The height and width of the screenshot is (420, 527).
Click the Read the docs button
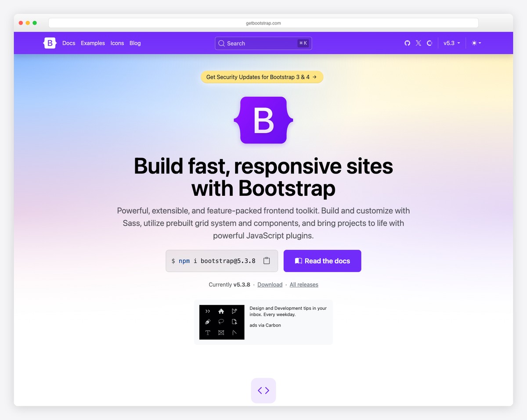pyautogui.click(x=322, y=260)
